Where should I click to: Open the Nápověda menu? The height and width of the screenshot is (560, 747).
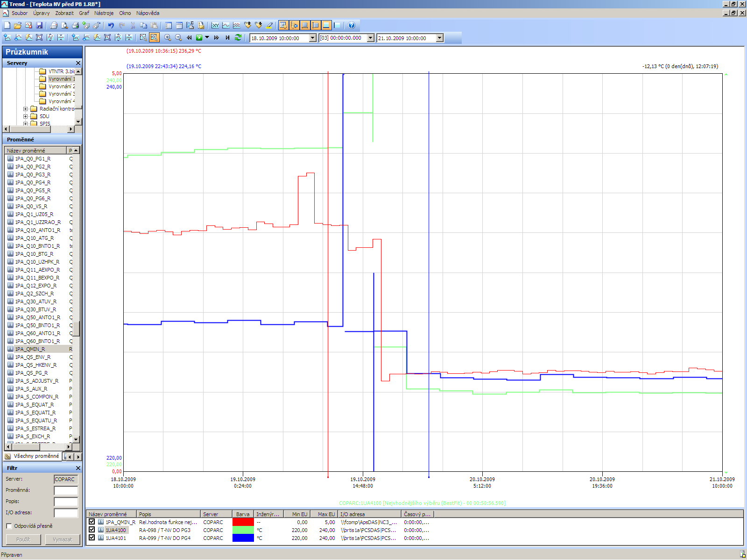[x=148, y=13]
